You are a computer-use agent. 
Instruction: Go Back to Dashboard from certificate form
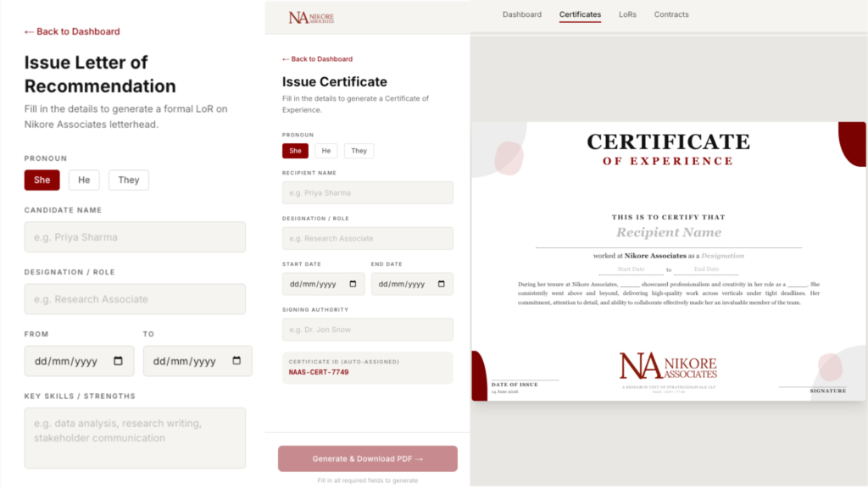(317, 58)
